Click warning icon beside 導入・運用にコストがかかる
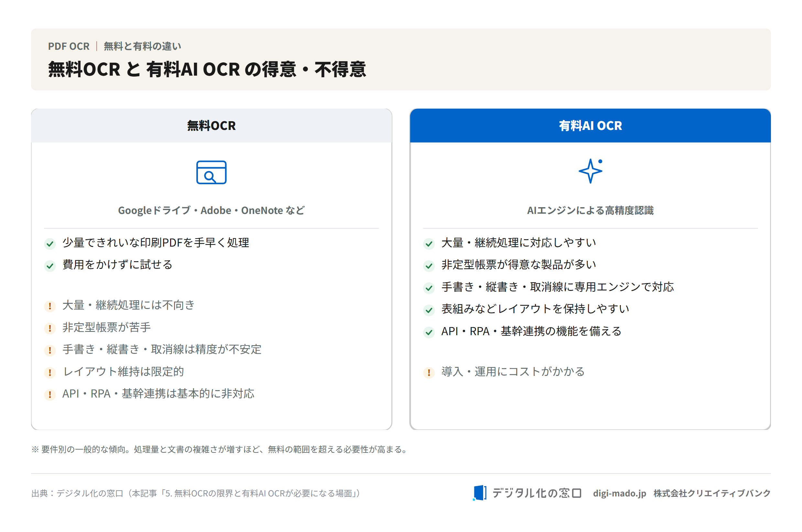This screenshot has height=532, width=802. tap(429, 373)
